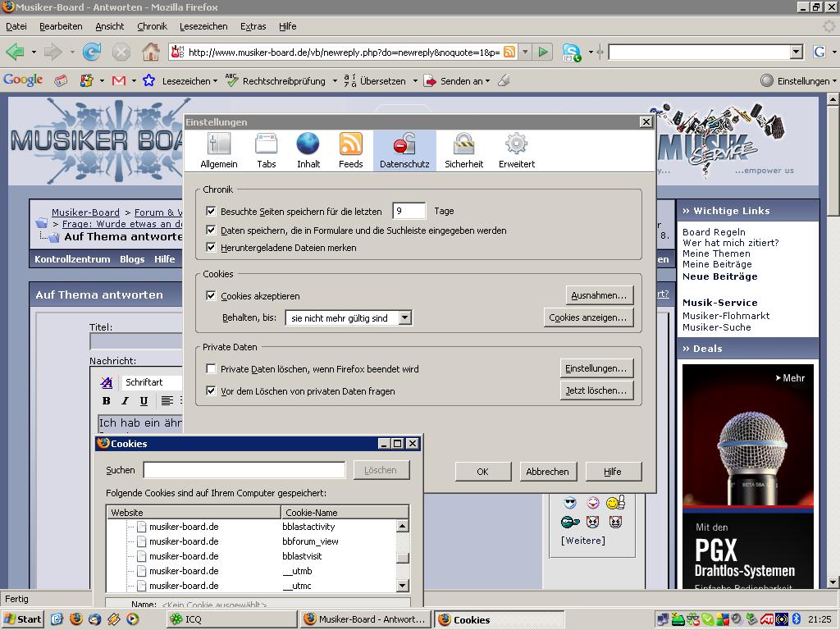Click the Gmail icon in Google toolbar
The image size is (840, 630).
click(x=118, y=81)
